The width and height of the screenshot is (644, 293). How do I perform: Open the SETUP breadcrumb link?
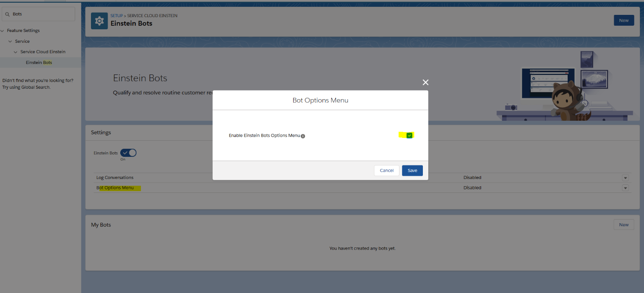coord(117,16)
